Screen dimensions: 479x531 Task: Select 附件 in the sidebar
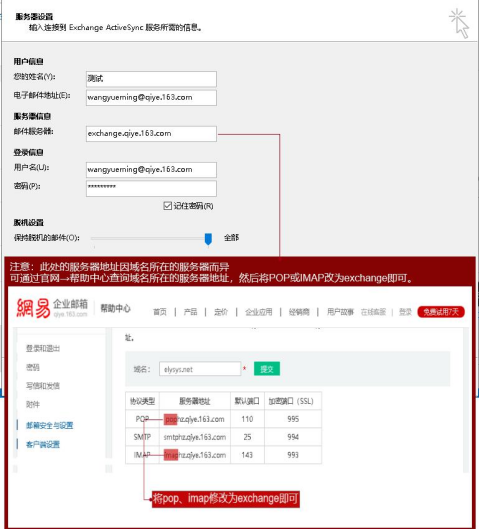(33, 404)
